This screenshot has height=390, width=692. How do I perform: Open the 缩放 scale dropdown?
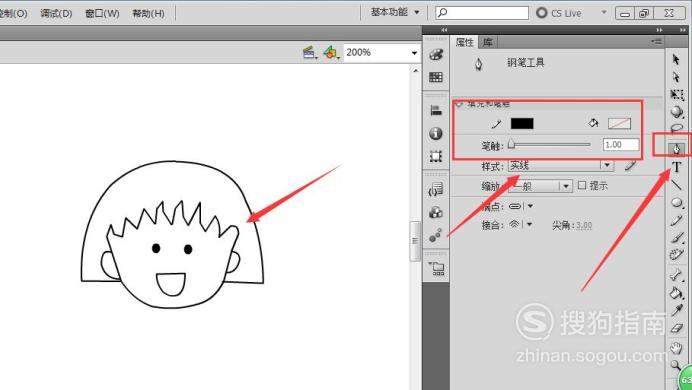click(x=540, y=186)
